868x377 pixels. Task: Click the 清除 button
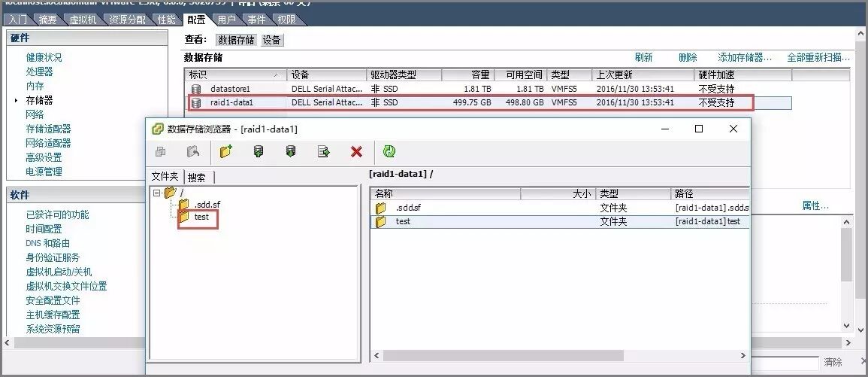(x=833, y=362)
